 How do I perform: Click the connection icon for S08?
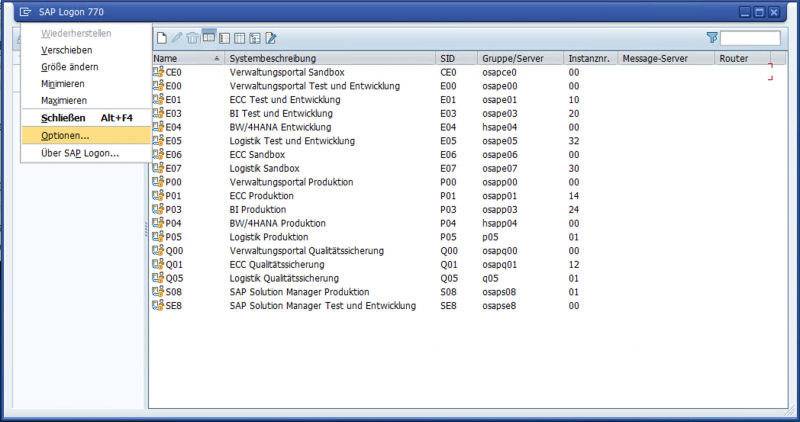(158, 292)
